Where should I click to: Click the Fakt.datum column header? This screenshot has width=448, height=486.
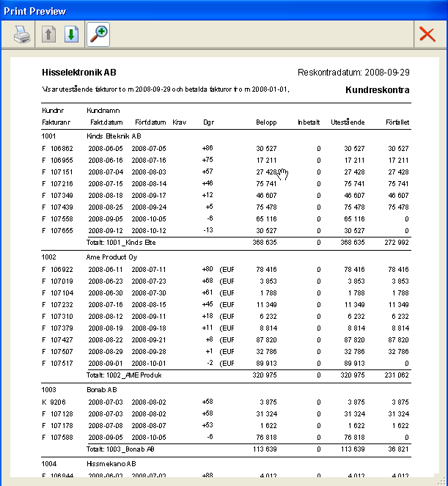click(x=106, y=122)
